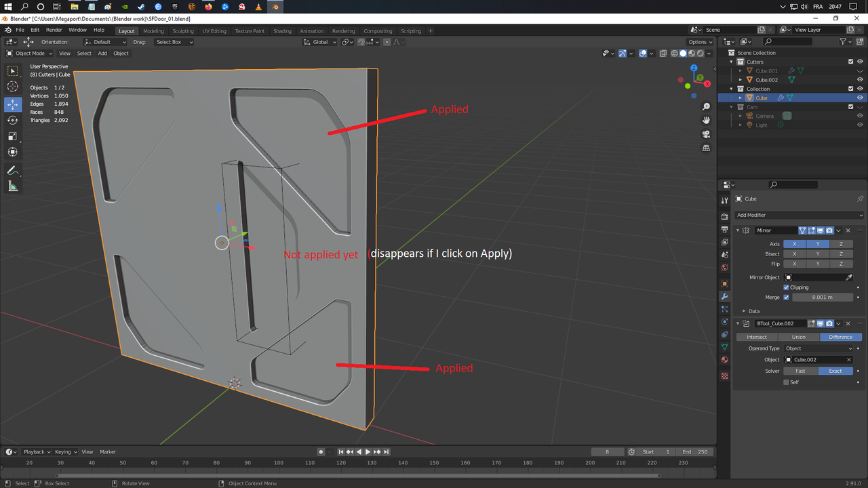Hide the Camera object using its eye toggle
The width and height of the screenshot is (868, 488).
[860, 115]
